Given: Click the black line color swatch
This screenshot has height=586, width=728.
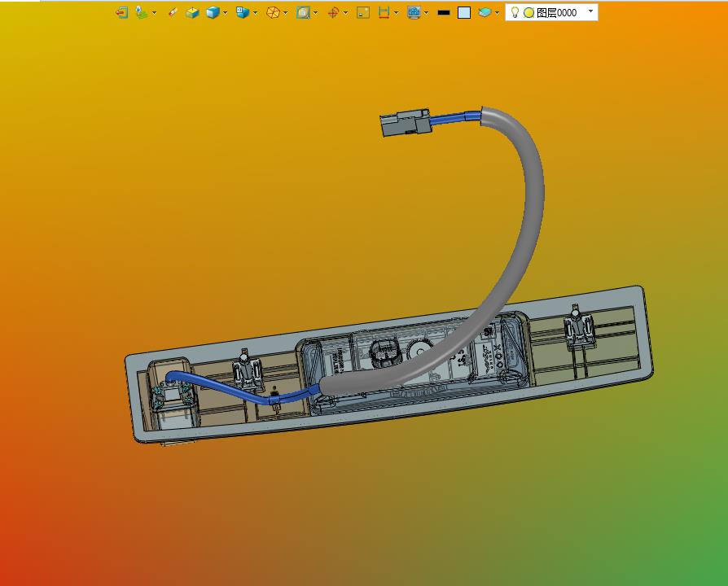Looking at the screenshot, I should click(x=443, y=12).
